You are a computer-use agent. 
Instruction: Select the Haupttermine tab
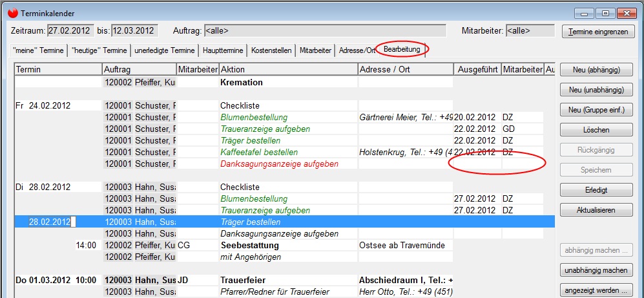(x=223, y=50)
